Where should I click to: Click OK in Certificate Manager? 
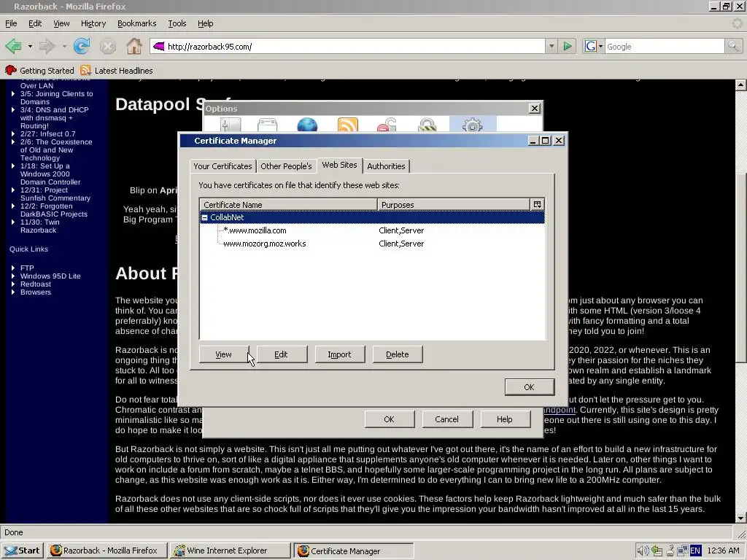pyautogui.click(x=530, y=387)
